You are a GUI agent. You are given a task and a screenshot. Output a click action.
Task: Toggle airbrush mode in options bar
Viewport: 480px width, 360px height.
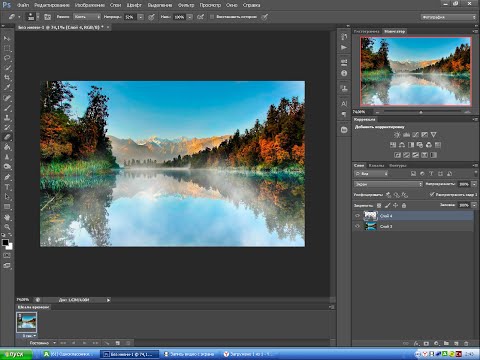click(x=201, y=17)
